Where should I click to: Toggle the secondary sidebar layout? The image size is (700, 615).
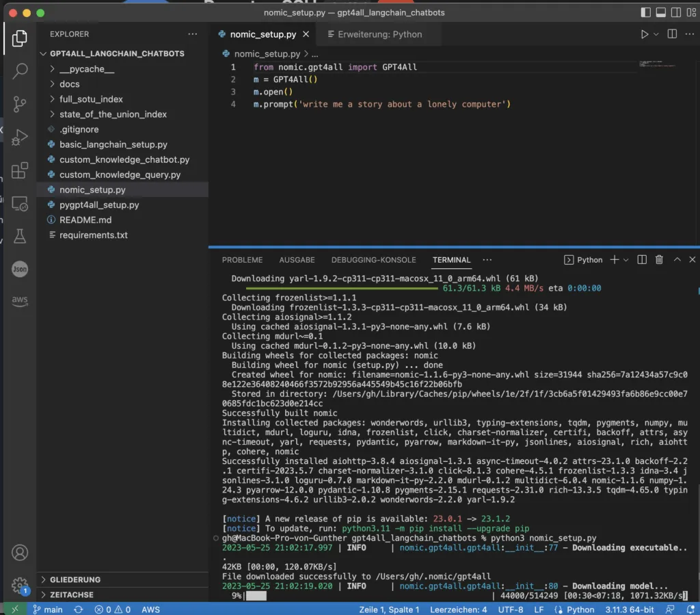(676, 12)
